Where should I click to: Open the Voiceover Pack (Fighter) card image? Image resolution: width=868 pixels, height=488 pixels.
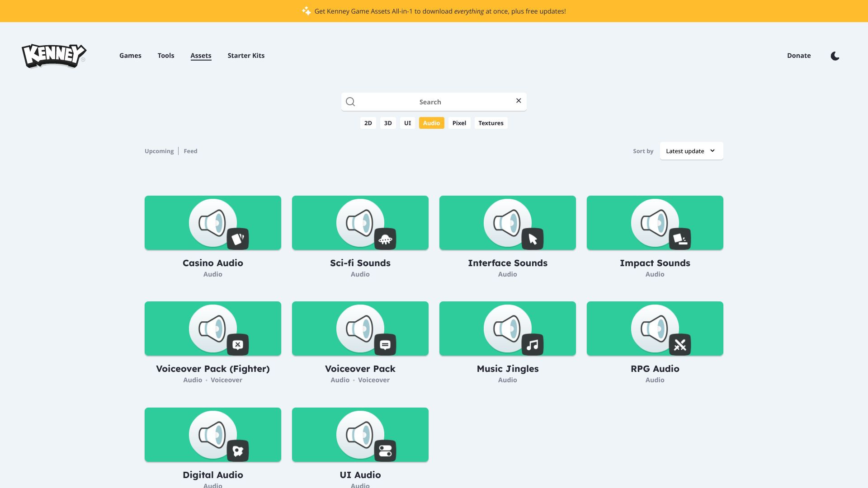point(213,328)
